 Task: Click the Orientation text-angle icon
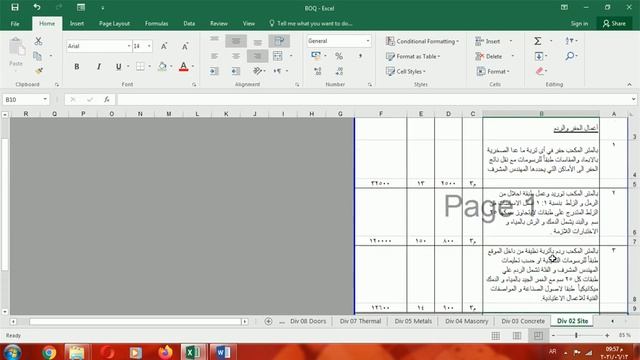[257, 71]
